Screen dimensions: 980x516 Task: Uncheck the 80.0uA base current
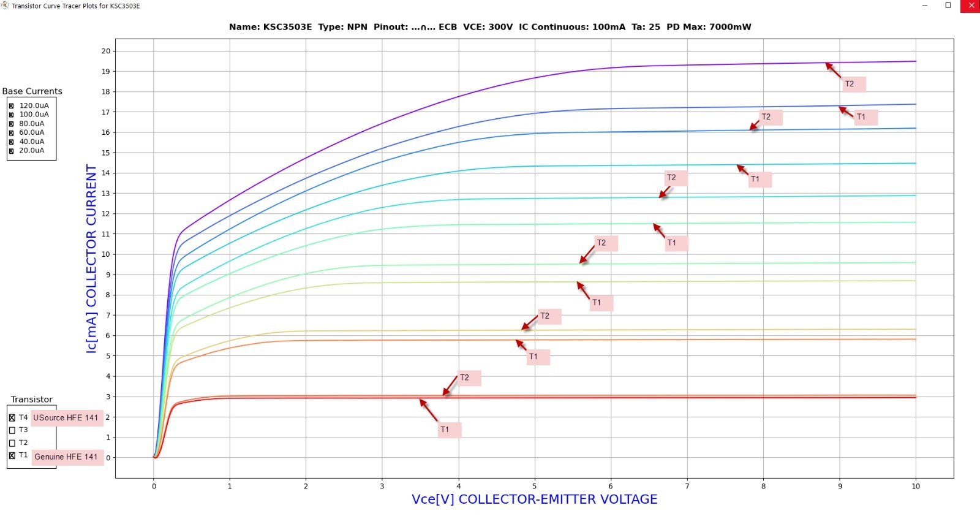coord(12,124)
